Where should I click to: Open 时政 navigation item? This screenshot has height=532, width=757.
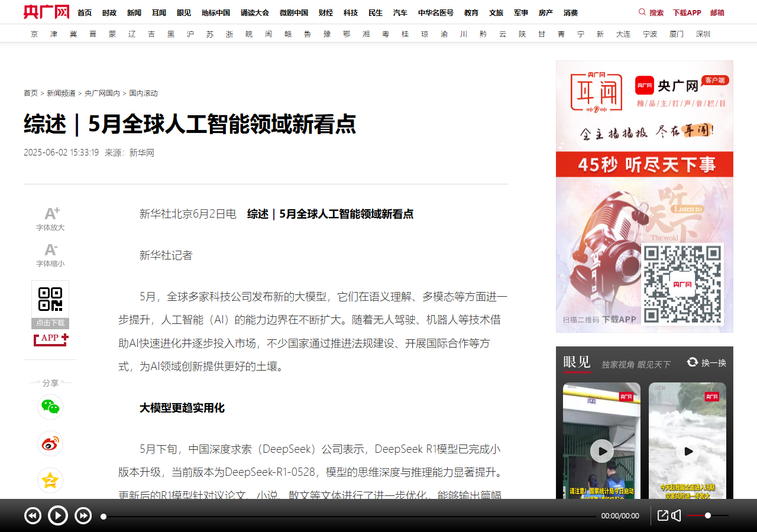pyautogui.click(x=109, y=12)
